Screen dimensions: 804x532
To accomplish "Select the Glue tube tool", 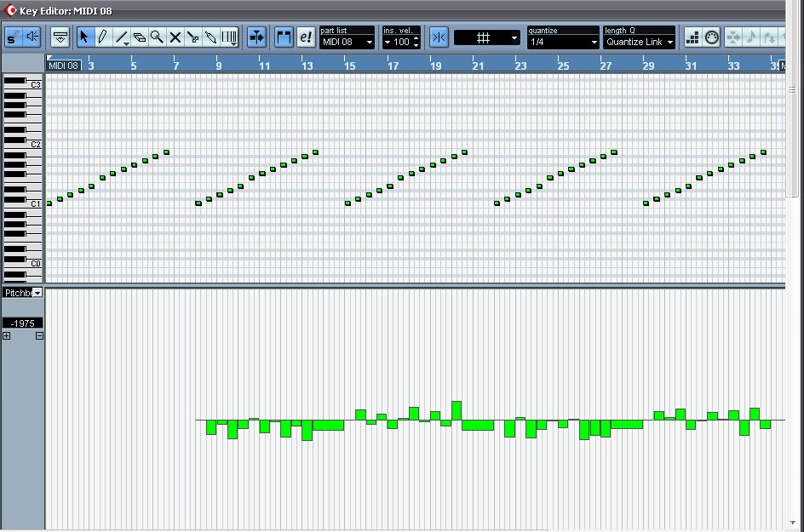I will (211, 37).
